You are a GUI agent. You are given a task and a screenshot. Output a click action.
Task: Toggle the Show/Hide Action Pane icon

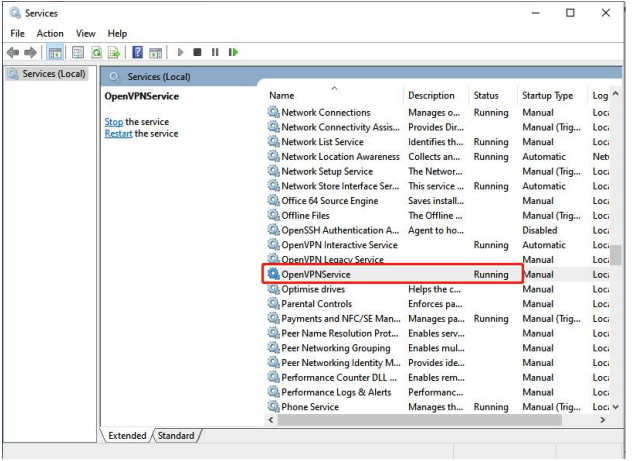pos(155,52)
